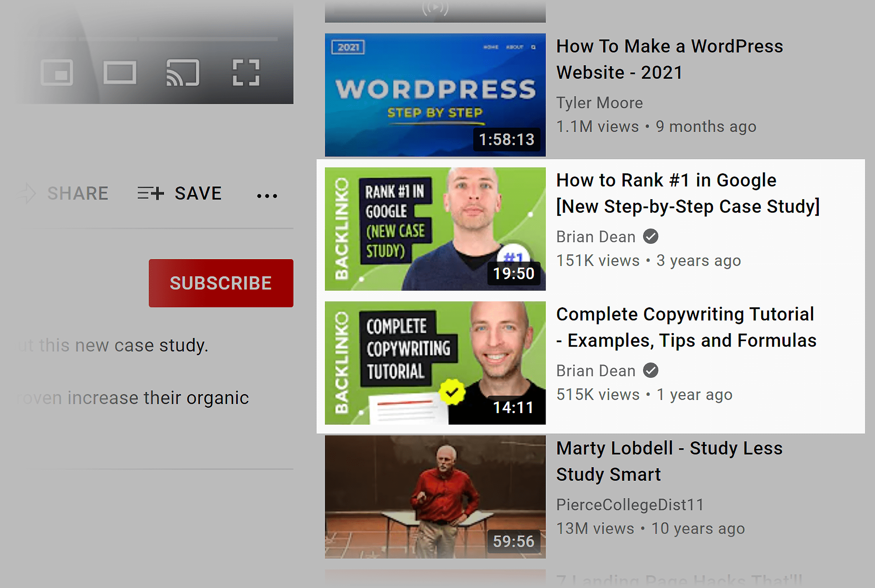Subscribe to the channel
875x588 pixels.
tap(221, 283)
